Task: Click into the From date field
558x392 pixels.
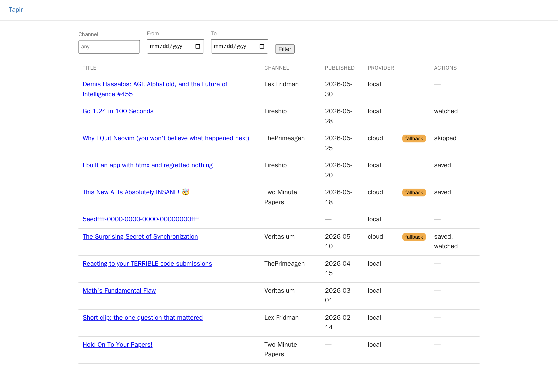Action: coord(175,46)
